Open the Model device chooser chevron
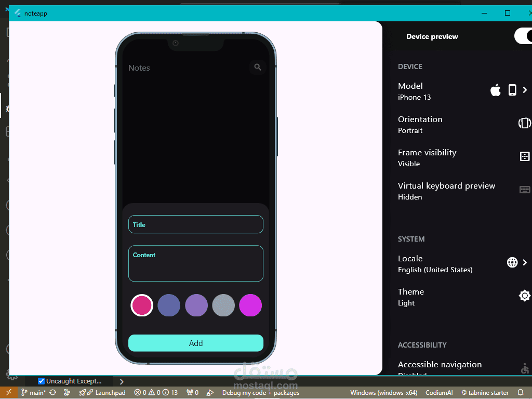Image resolution: width=532 pixels, height=399 pixels. point(525,90)
